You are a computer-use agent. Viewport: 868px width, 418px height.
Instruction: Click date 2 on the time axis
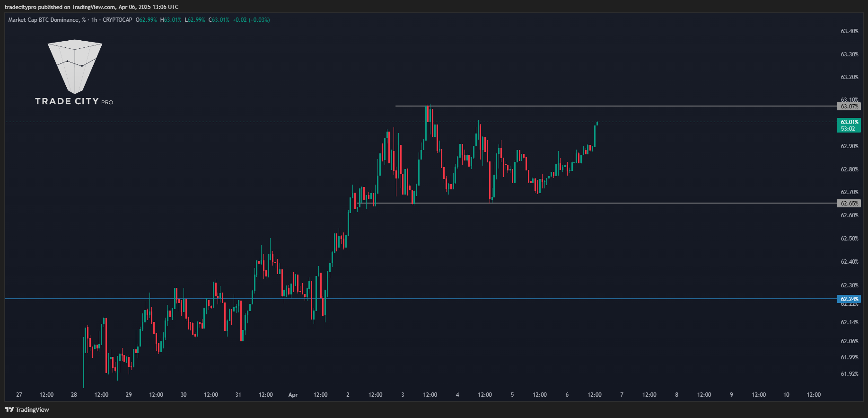tap(348, 395)
